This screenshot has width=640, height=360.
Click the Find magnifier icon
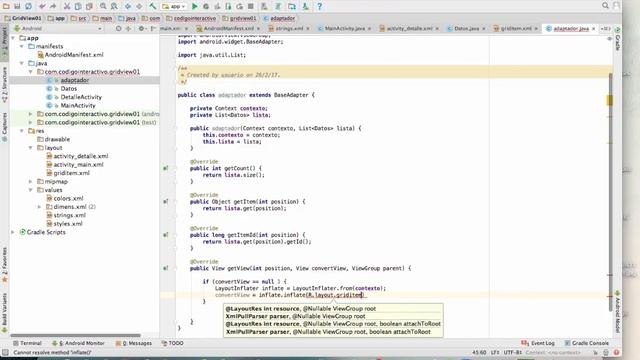pos(103,6)
